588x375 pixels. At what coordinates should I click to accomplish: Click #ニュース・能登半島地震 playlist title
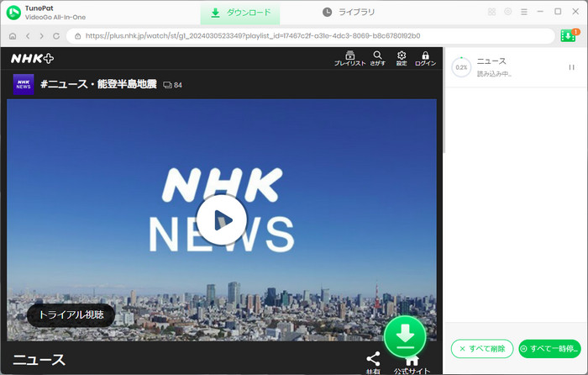98,84
